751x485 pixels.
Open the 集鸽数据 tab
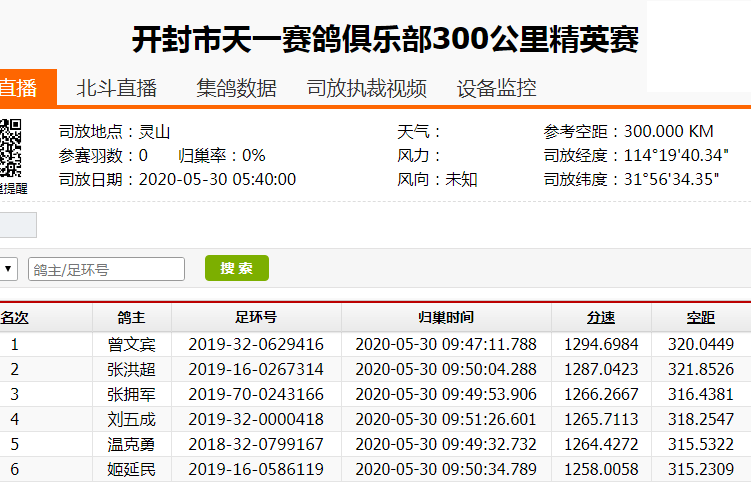236,88
